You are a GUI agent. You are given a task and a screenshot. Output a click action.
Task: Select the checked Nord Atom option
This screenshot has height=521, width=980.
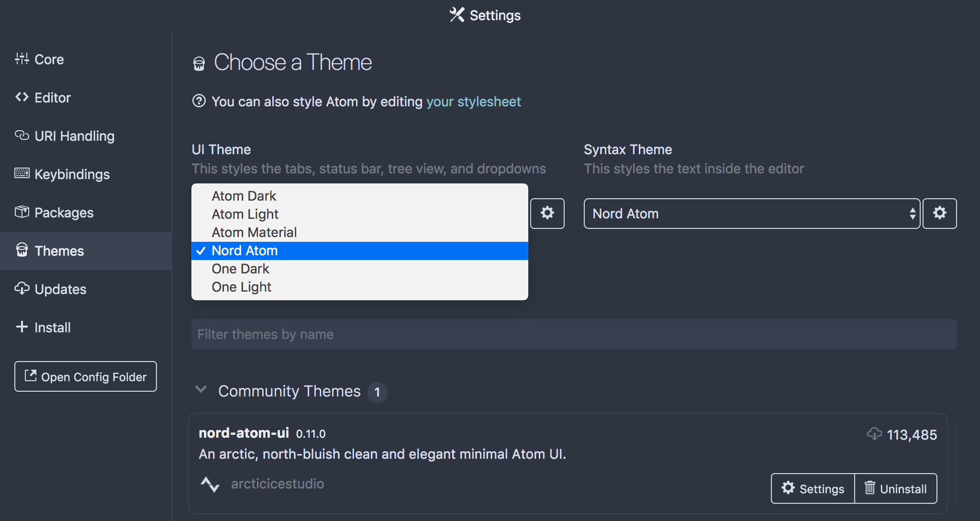pyautogui.click(x=360, y=250)
